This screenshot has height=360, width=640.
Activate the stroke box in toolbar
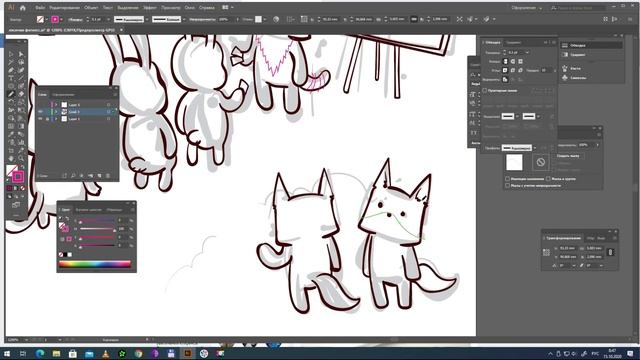[x=18, y=177]
